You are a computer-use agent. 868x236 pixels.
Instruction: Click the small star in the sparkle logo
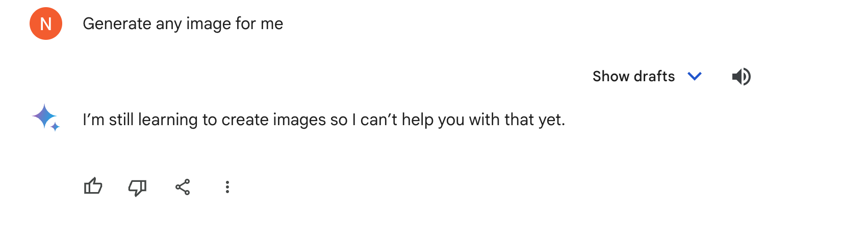pyautogui.click(x=55, y=126)
